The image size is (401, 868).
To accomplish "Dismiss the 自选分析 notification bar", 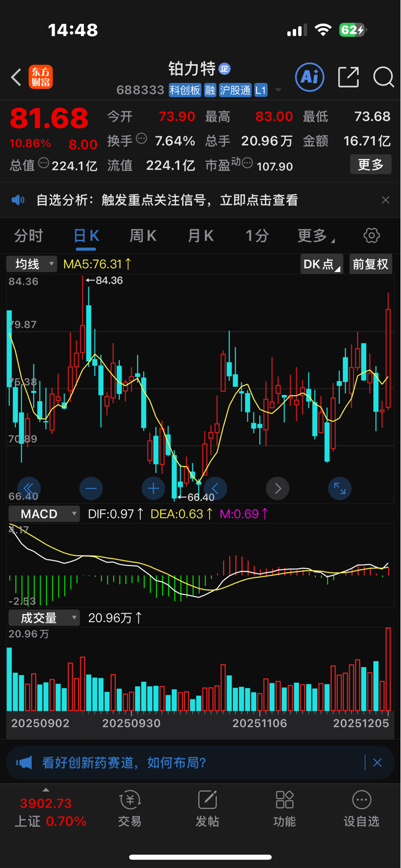I will coord(385,200).
